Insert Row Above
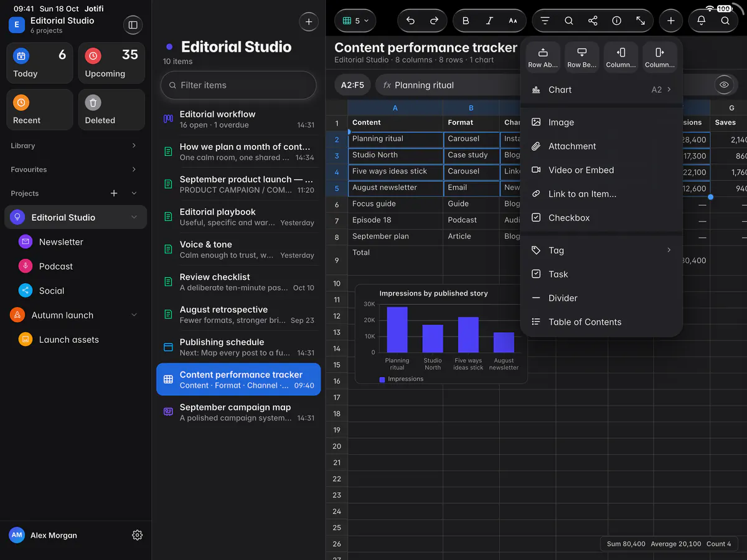747x560 pixels. pyautogui.click(x=543, y=57)
